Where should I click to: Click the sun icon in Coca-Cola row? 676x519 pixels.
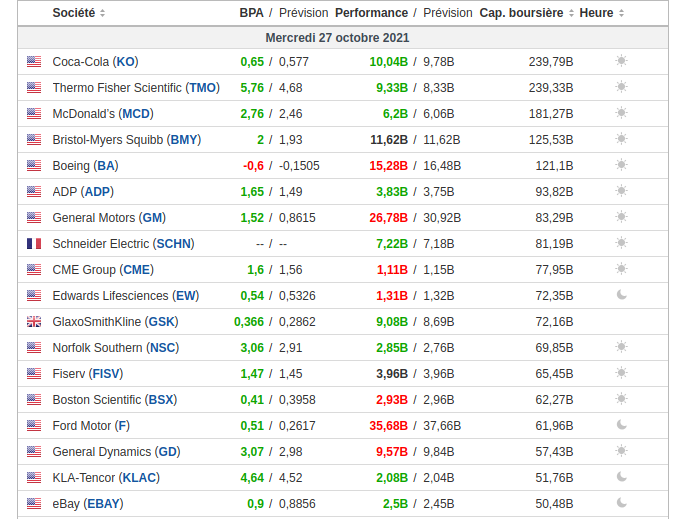pyautogui.click(x=621, y=61)
